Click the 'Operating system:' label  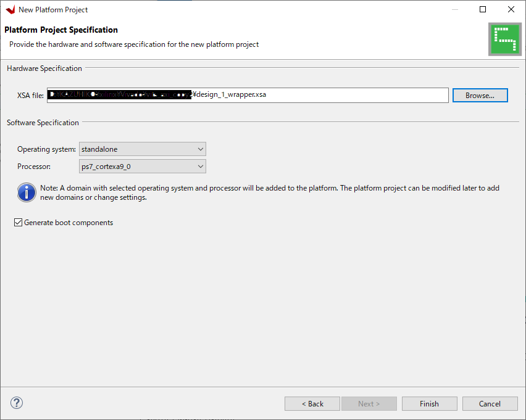[47, 149]
